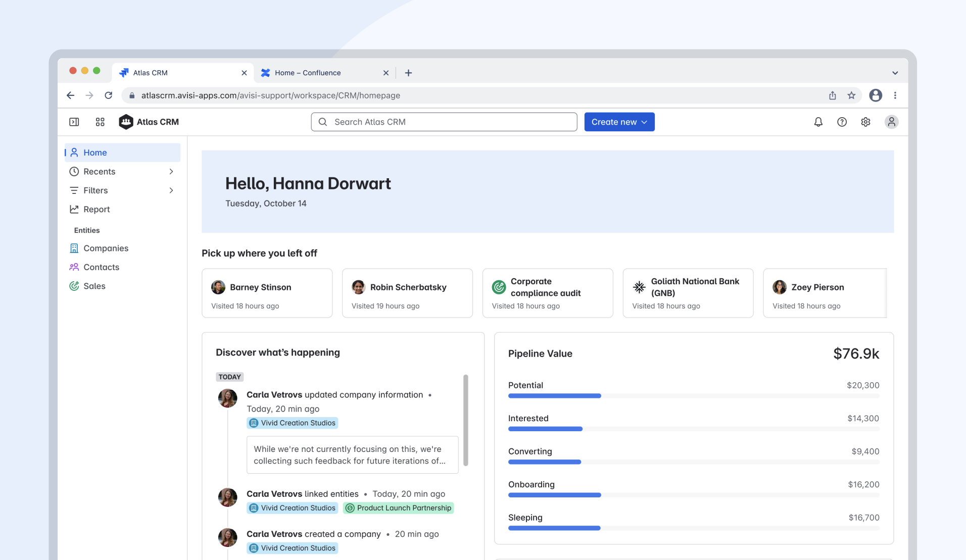Click the site lock icon in address bar
This screenshot has height=560, width=966.
click(x=132, y=95)
